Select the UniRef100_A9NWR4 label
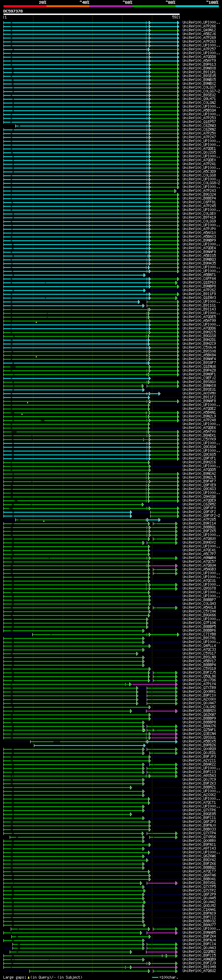The image size is (222, 980). (x=199, y=558)
